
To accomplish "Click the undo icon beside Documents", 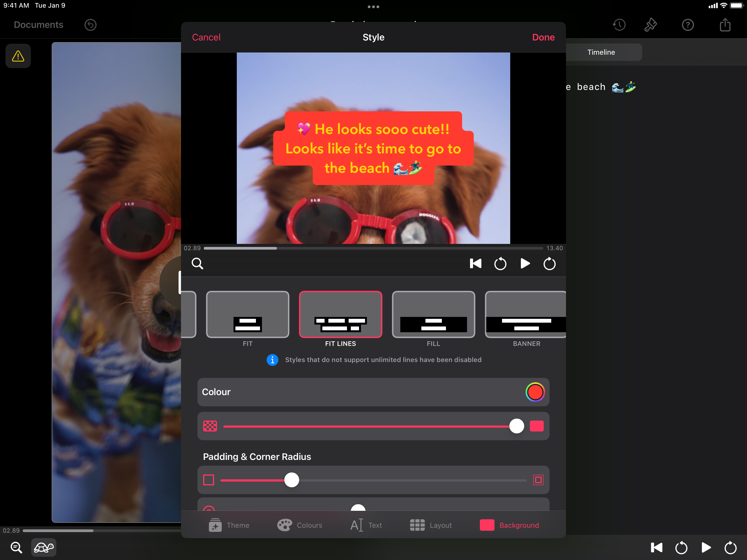I will point(91,25).
